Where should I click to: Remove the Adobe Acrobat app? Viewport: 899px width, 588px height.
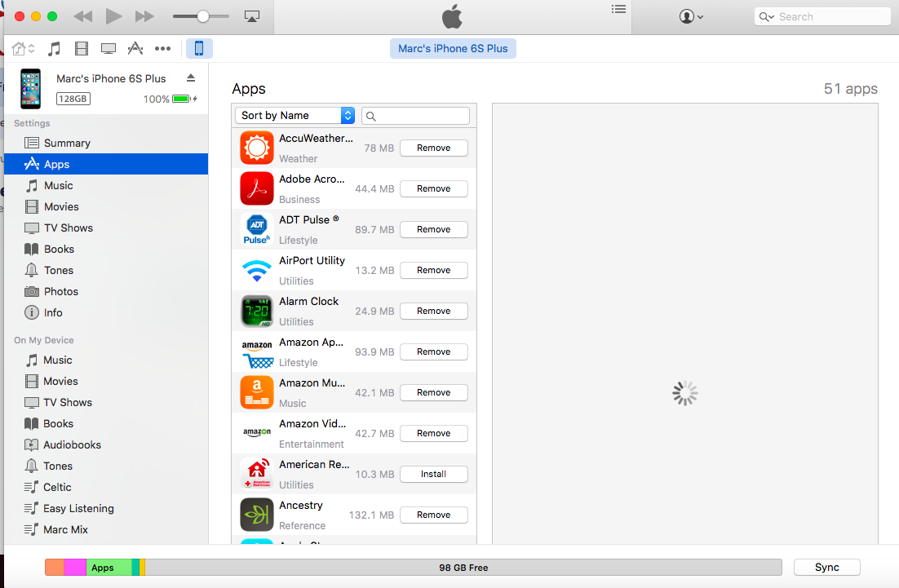pyautogui.click(x=433, y=188)
